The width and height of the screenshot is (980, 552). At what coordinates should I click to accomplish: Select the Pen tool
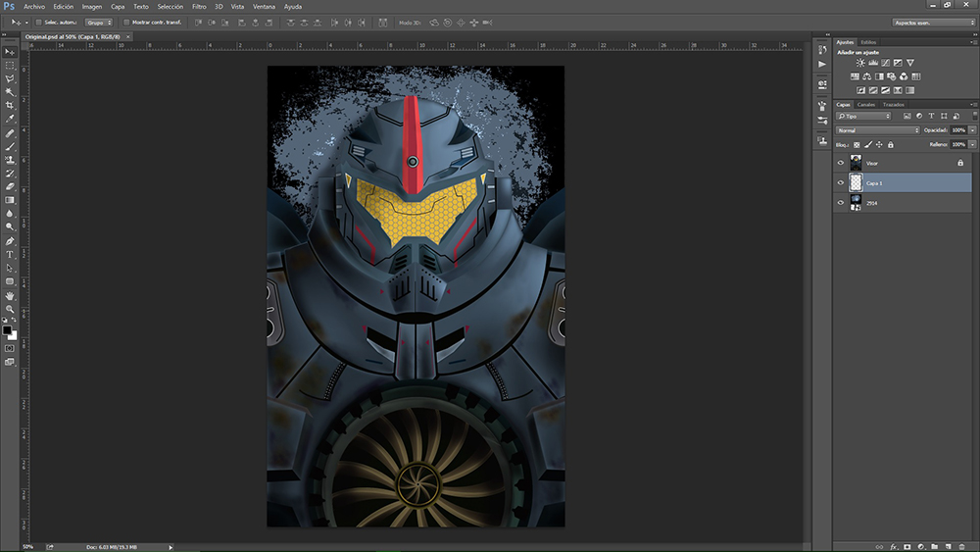(x=10, y=241)
